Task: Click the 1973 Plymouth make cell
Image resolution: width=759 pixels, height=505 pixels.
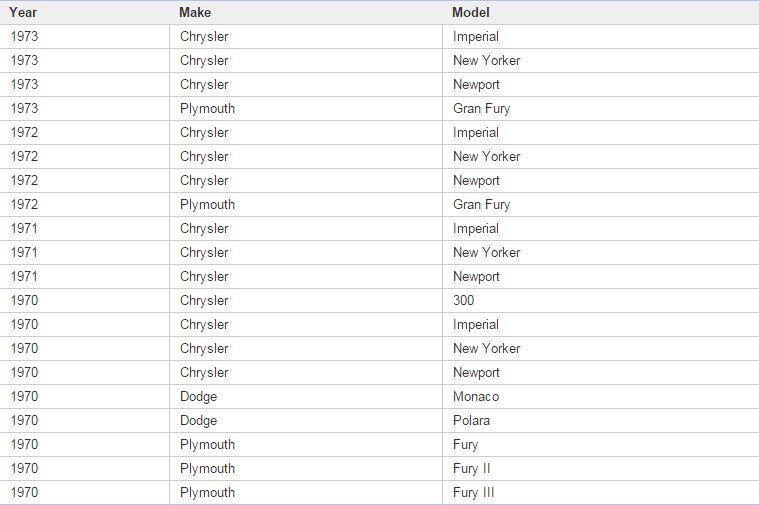Action: 306,108
